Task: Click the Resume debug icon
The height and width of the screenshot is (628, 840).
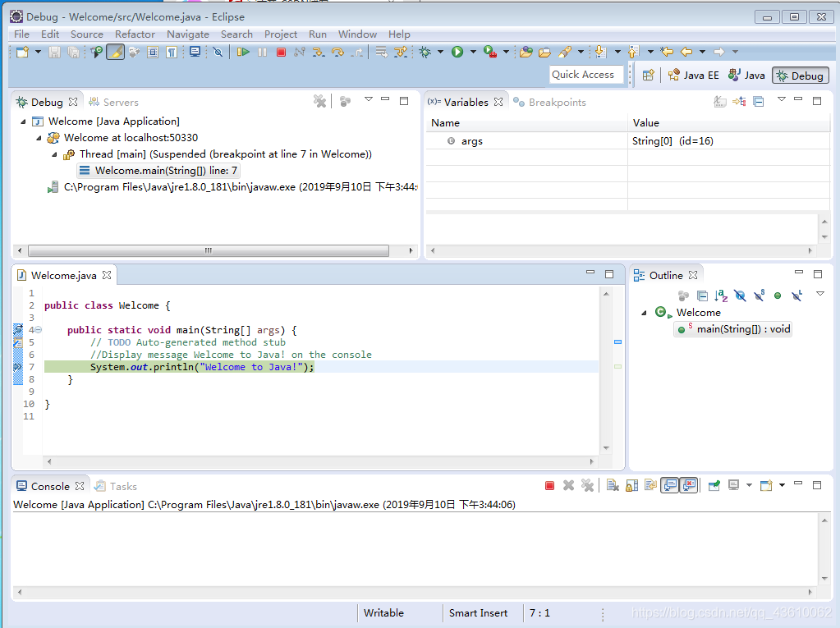Action: coord(243,52)
